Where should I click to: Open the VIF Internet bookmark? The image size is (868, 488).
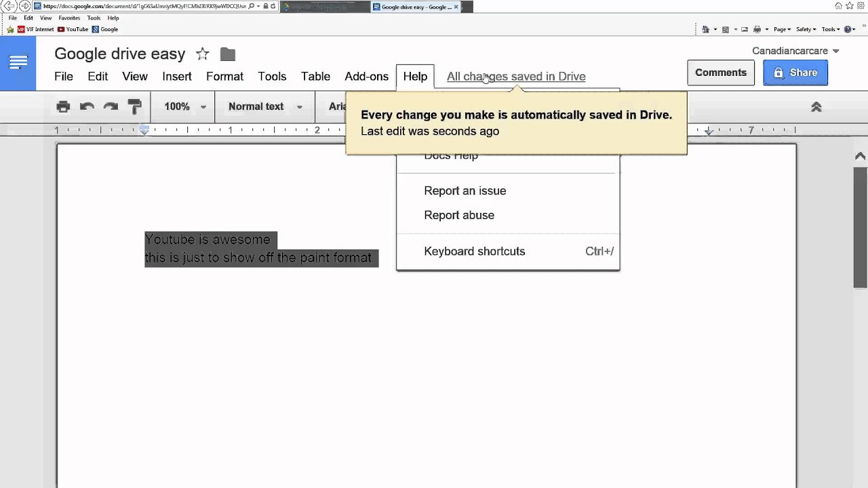click(x=36, y=29)
